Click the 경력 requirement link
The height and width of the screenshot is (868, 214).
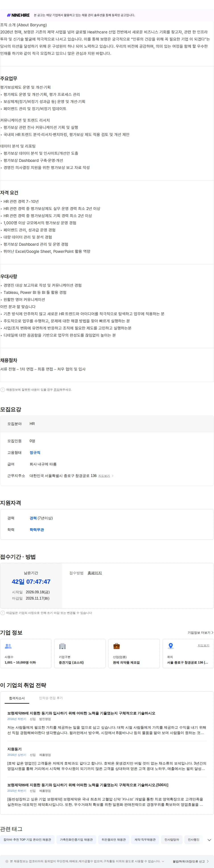point(33,518)
